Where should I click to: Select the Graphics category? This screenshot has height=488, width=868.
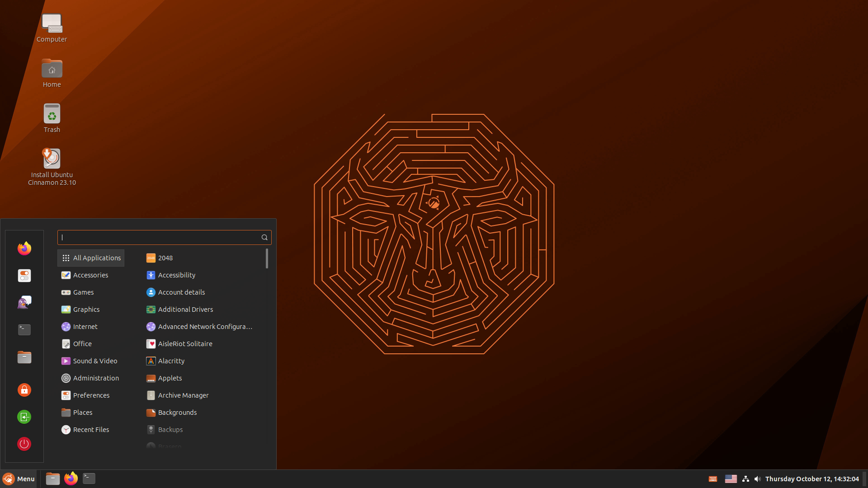point(91,310)
